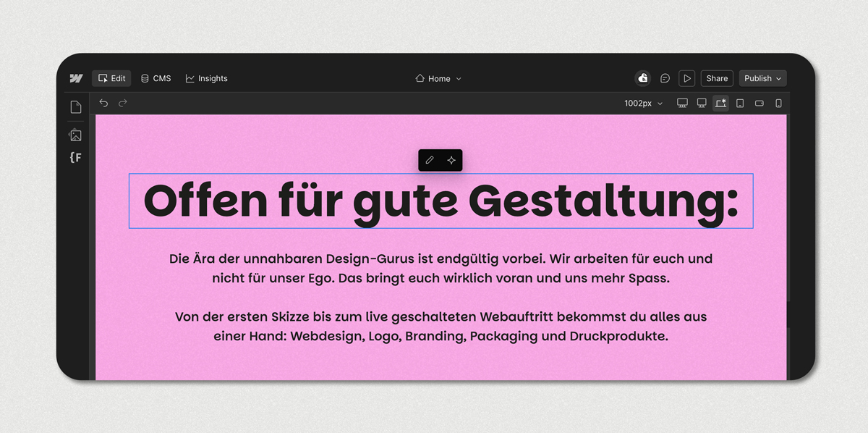Open the curly brace F panel icon
This screenshot has width=868, height=433.
pyautogui.click(x=76, y=157)
